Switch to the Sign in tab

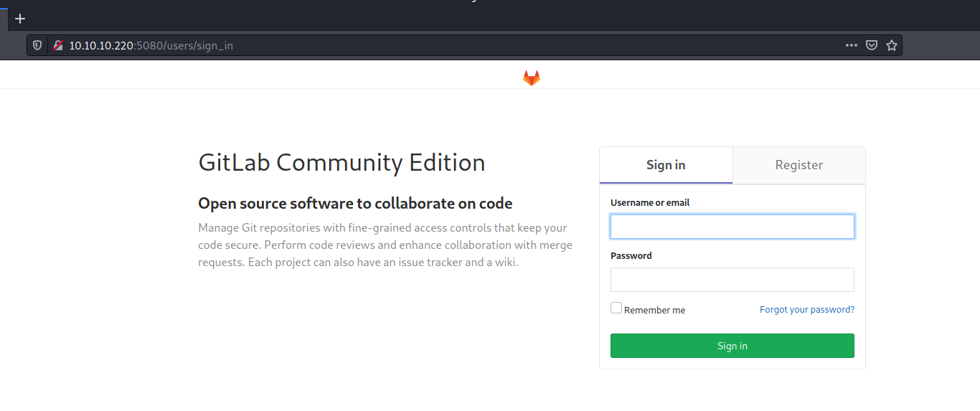[x=666, y=165]
